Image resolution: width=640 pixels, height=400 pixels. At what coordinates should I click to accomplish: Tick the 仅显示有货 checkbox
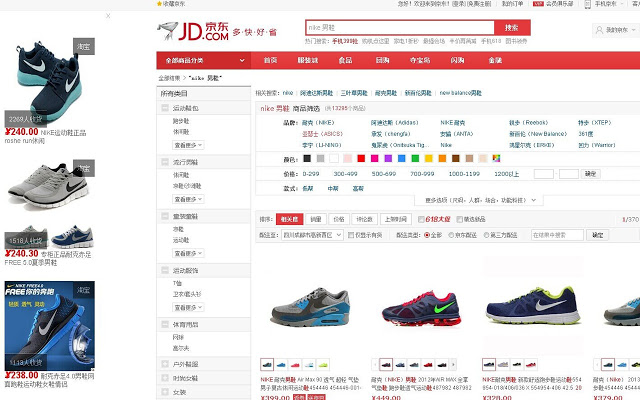pyautogui.click(x=351, y=235)
